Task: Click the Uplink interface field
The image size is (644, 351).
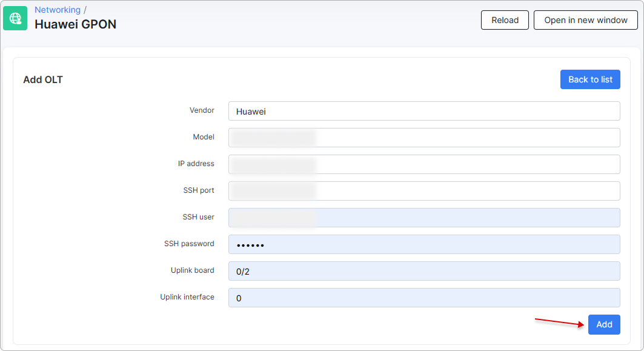Action: [x=424, y=298]
